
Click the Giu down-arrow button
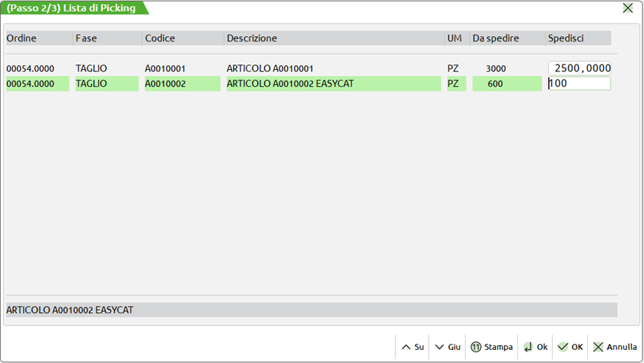click(x=447, y=347)
